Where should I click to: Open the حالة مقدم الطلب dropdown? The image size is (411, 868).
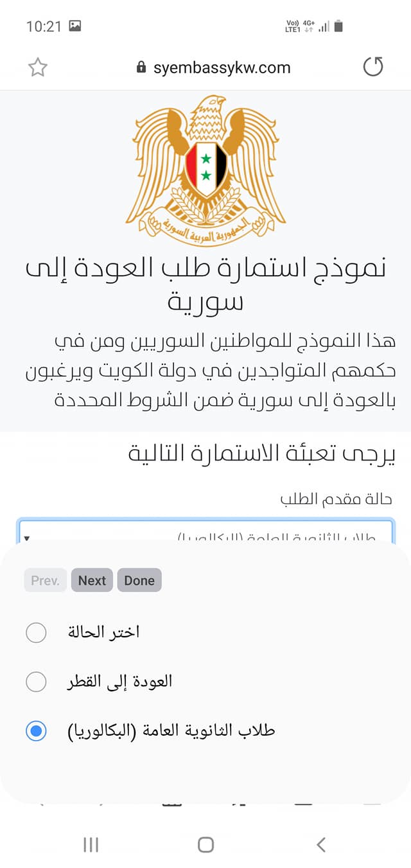point(205,531)
